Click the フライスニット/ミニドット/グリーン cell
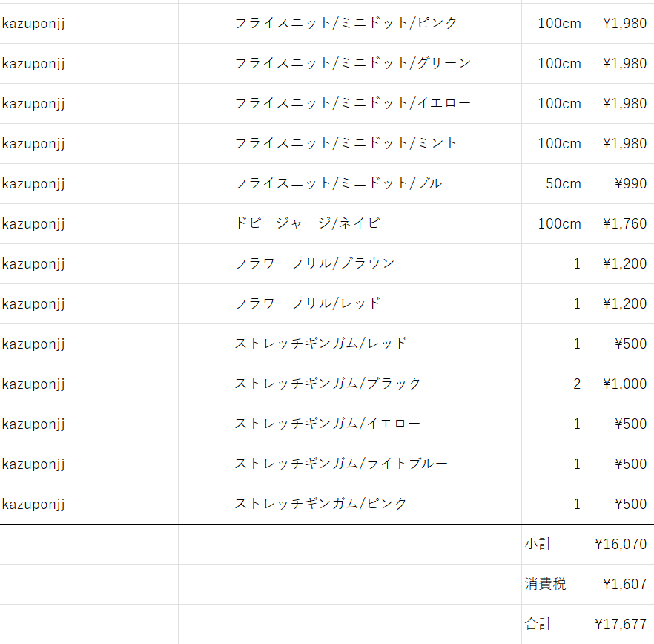Screen dimensions: 654x644 coord(376,64)
